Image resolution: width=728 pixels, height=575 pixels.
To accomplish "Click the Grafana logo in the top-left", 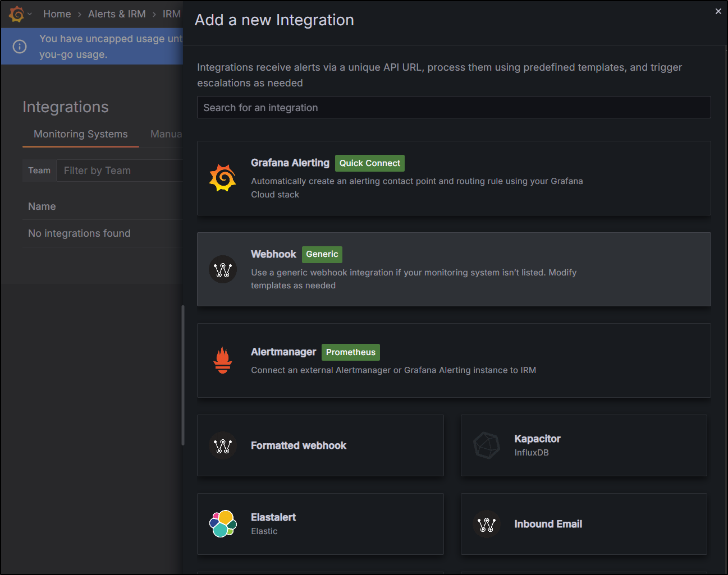I will point(17,14).
